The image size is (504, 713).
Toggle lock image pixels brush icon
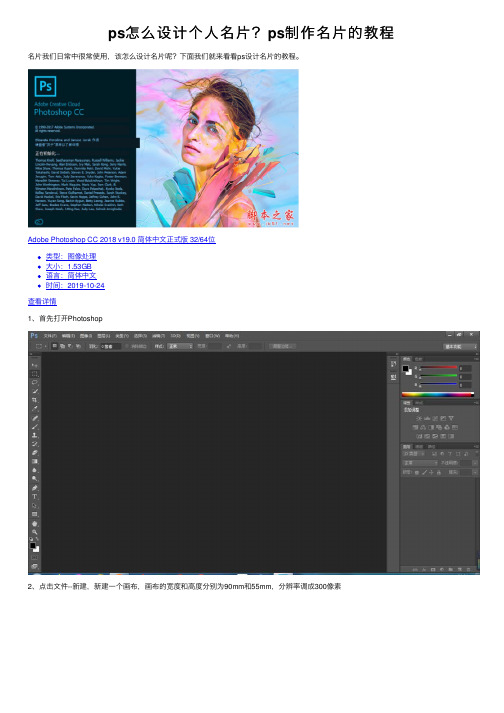coord(425,472)
